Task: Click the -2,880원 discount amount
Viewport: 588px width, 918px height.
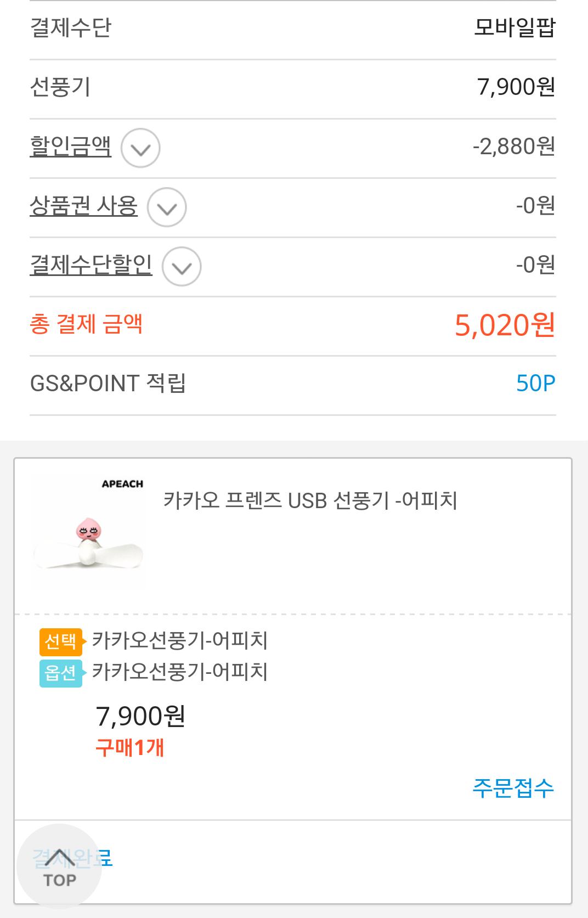Action: 514,147
